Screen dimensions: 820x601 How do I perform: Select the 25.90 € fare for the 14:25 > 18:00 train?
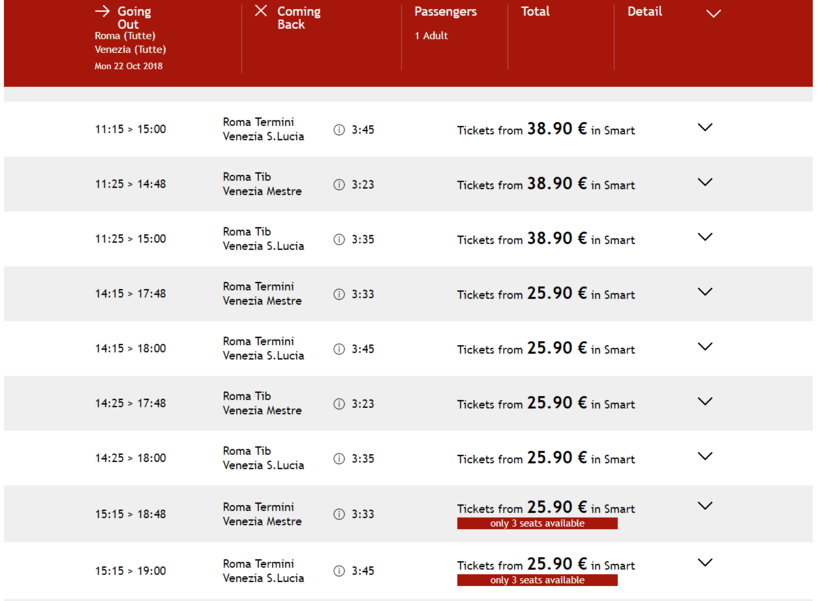(x=557, y=458)
